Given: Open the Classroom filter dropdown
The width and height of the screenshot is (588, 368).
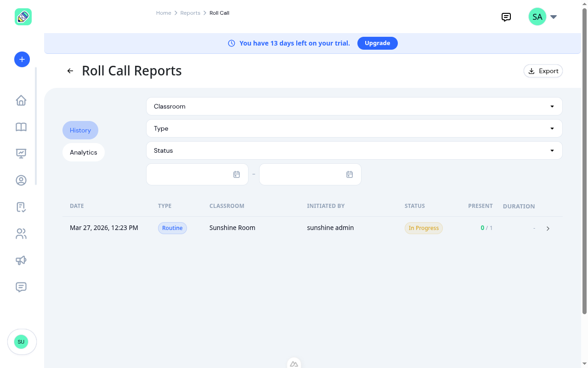Looking at the screenshot, I should pos(354,106).
